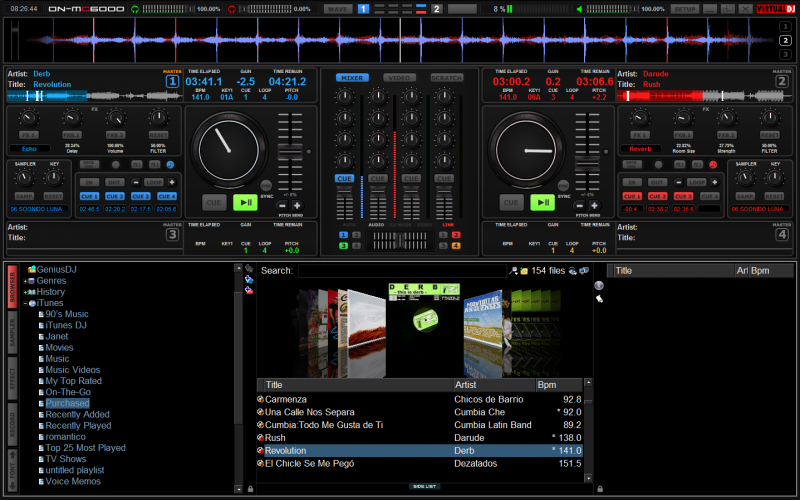The image size is (800, 500).
Task: Assign deck 1 to left crossfader side
Action: point(343,235)
